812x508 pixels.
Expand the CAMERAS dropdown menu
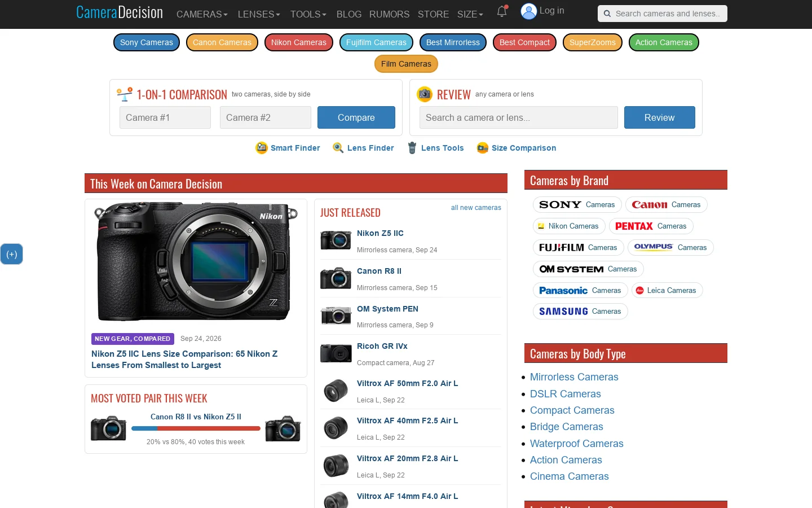(202, 14)
